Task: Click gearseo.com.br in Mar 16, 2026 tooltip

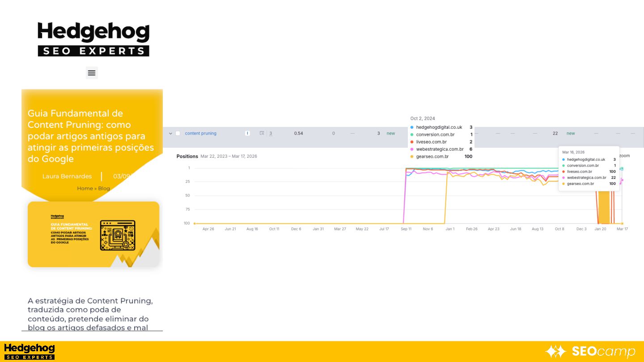Action: click(x=580, y=184)
